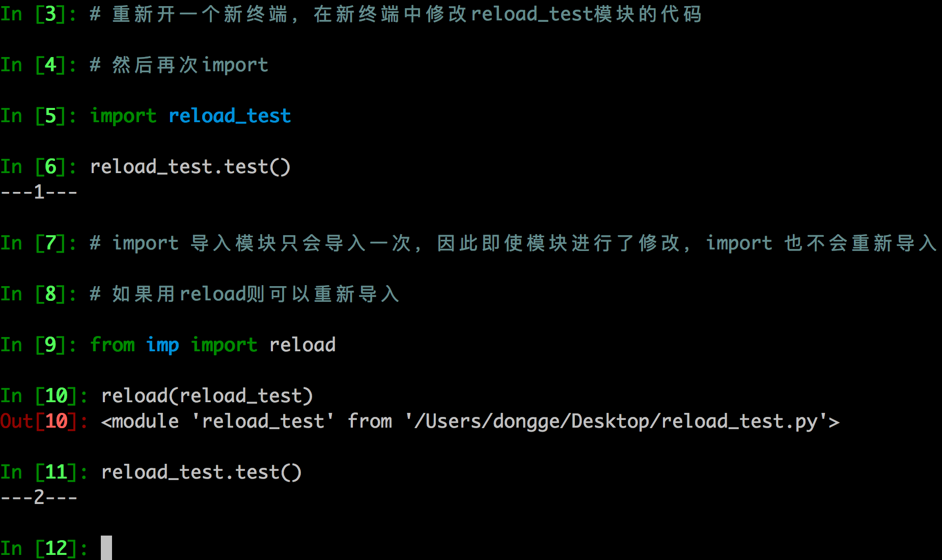Screen dimensions: 942x560
Task: Click the In [3] prompt label
Action: coord(35,14)
